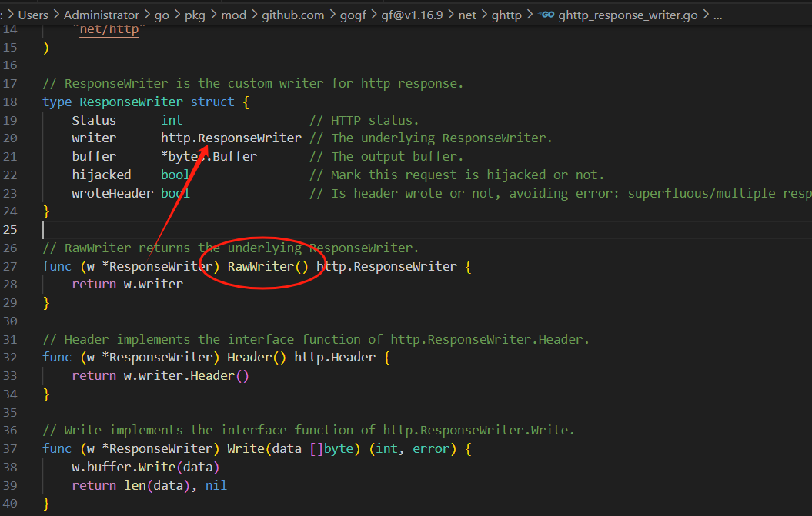This screenshot has height=516, width=812.
Task: Click http.ResponseWriter type on line 20
Action: click(x=231, y=138)
